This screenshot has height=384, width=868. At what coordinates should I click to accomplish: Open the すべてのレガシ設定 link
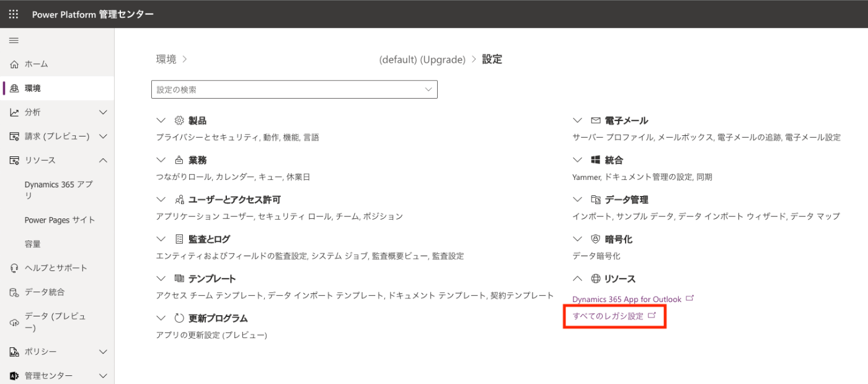pos(608,316)
